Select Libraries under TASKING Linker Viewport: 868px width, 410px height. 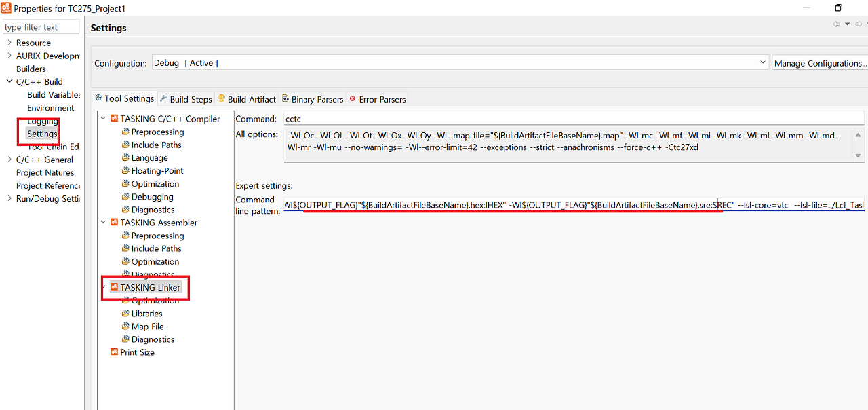[147, 314]
